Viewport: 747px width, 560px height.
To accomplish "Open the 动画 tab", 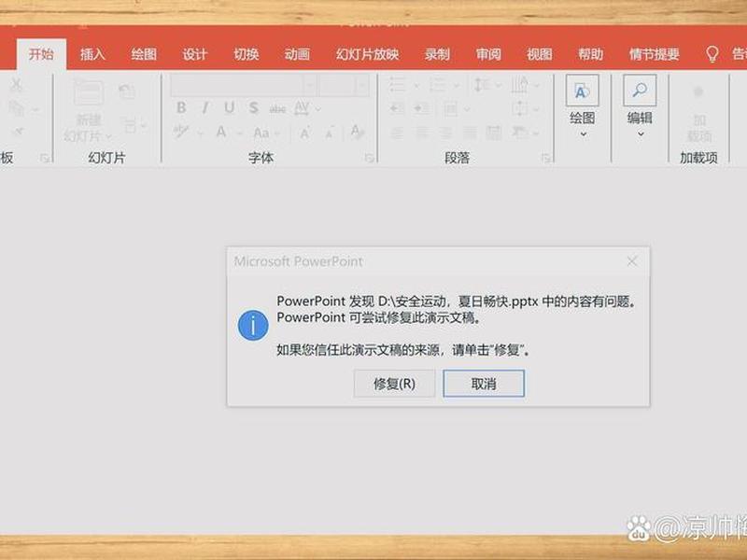I will point(297,54).
